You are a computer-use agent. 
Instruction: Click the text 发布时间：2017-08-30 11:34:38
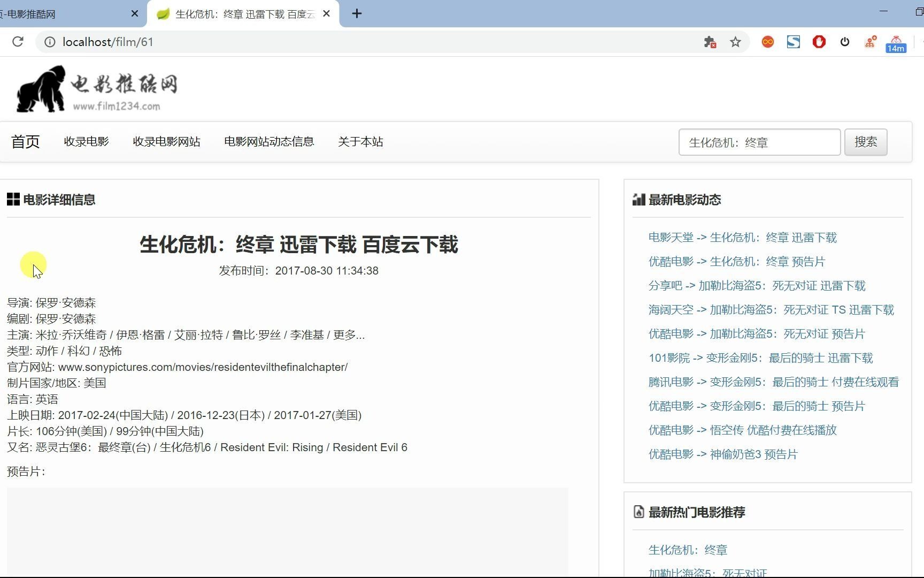pos(299,271)
